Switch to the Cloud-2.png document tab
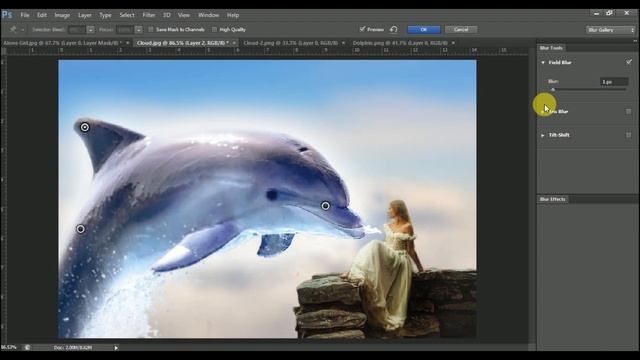This screenshot has width=640, height=360. click(x=291, y=43)
